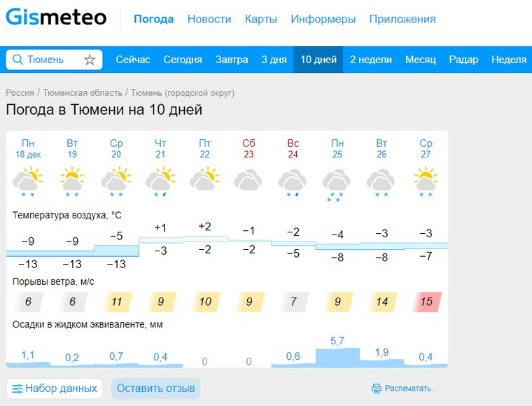Image resolution: width=532 pixels, height=406 pixels.
Task: Click the weather icon for Monday 18 дек
Action: [28, 182]
